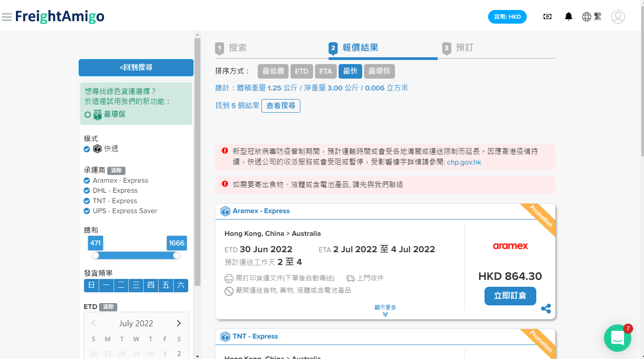Clear the ETD filter with 清除

[x=108, y=307]
